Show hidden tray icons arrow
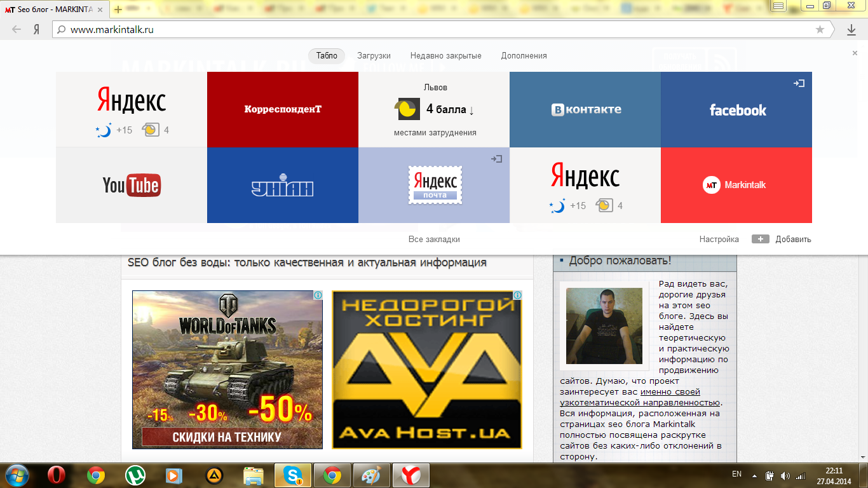The height and width of the screenshot is (488, 868). (754, 475)
